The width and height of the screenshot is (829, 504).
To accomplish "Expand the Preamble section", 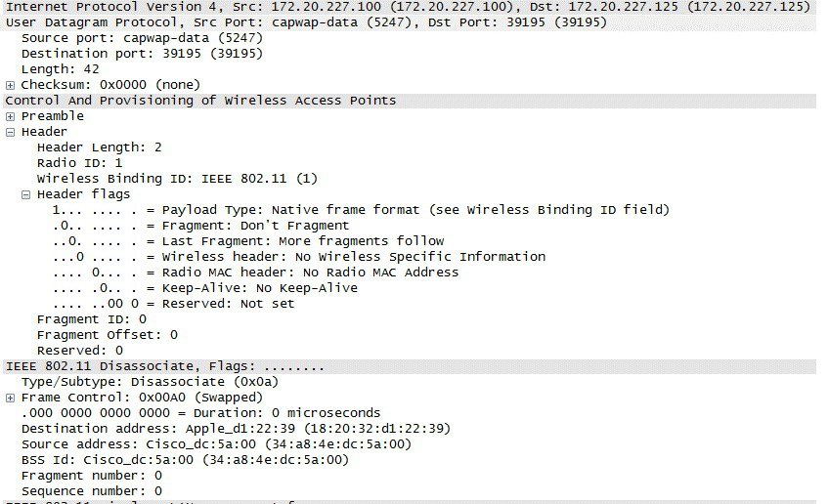I will pyautogui.click(x=10, y=116).
